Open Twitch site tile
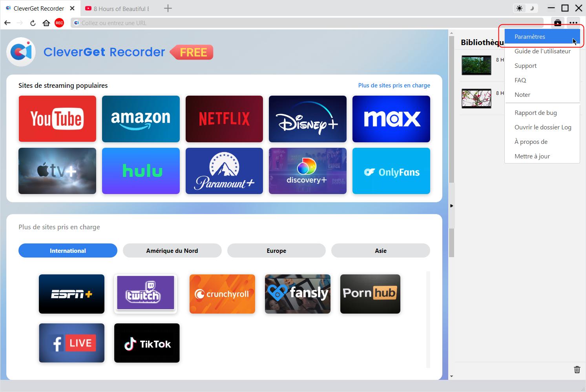 coord(146,294)
